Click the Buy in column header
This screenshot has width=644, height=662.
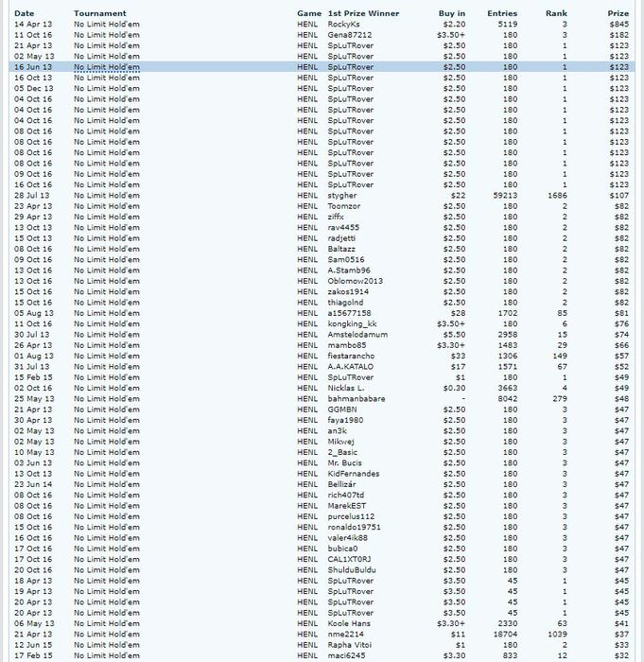pos(452,13)
